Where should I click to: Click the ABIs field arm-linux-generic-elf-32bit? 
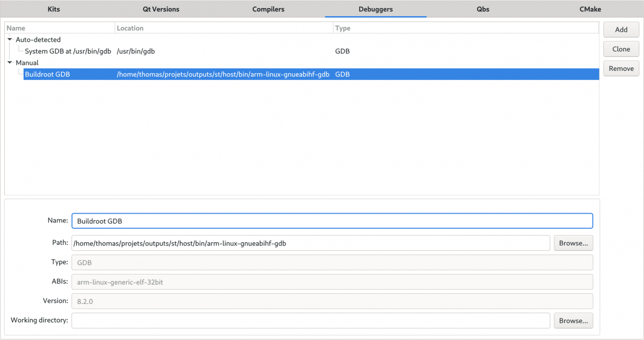click(332, 281)
